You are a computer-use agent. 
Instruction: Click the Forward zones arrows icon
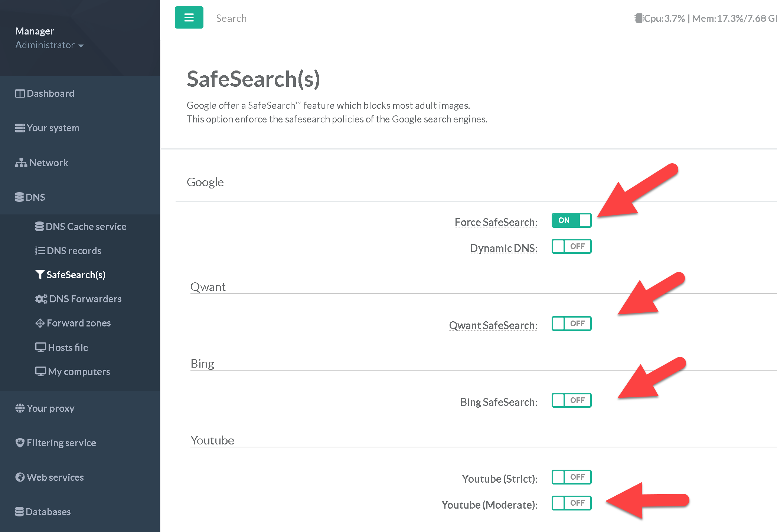tap(40, 323)
